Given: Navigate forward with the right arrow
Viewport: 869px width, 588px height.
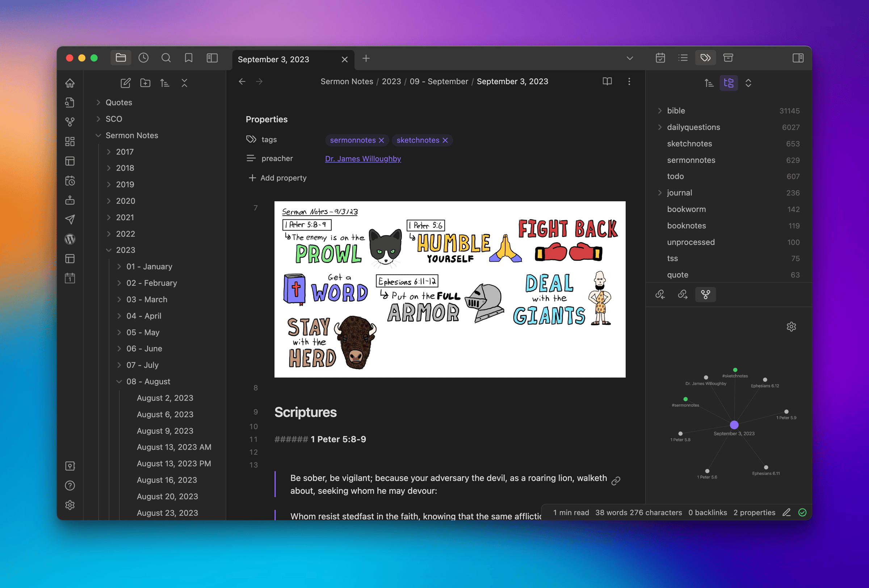Looking at the screenshot, I should pos(259,81).
